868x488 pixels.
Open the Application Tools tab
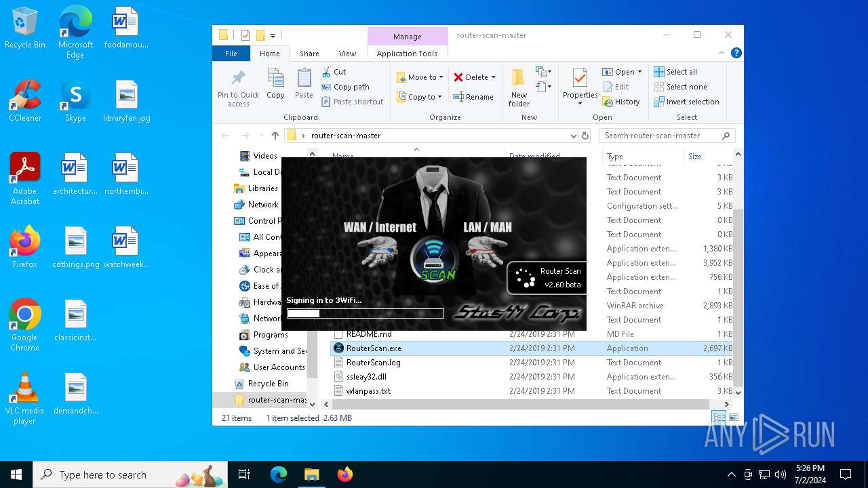(x=407, y=54)
